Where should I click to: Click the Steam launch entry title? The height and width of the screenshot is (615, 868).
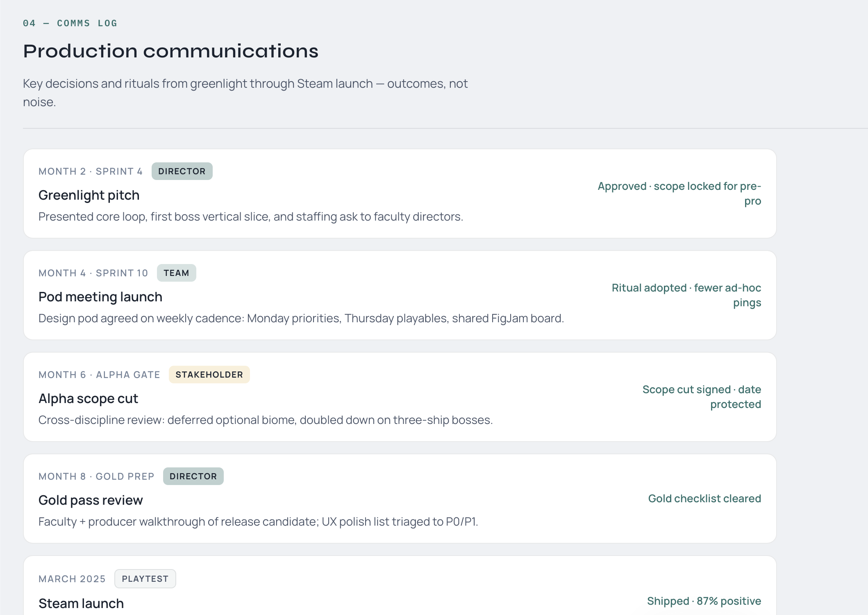point(81,604)
